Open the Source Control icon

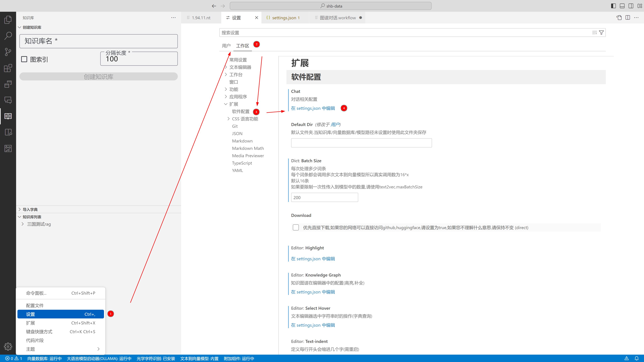click(8, 52)
